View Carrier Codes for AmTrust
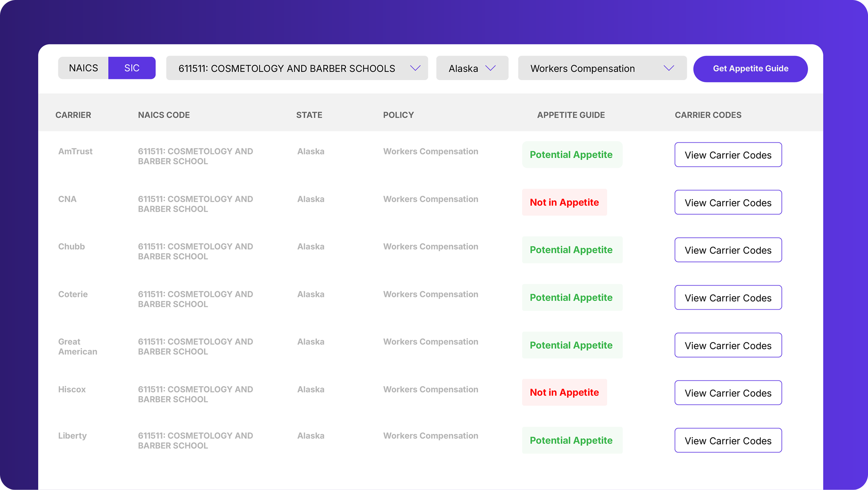Image resolution: width=868 pixels, height=490 pixels. 728,155
